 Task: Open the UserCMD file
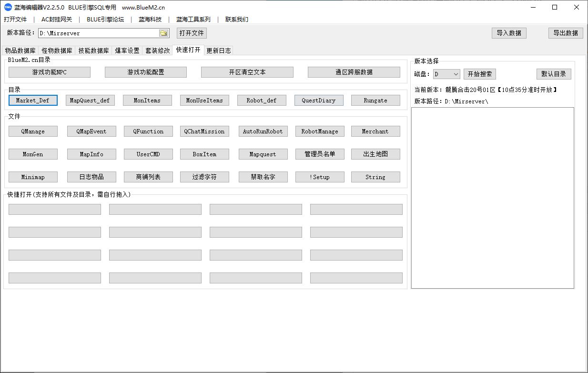click(148, 154)
